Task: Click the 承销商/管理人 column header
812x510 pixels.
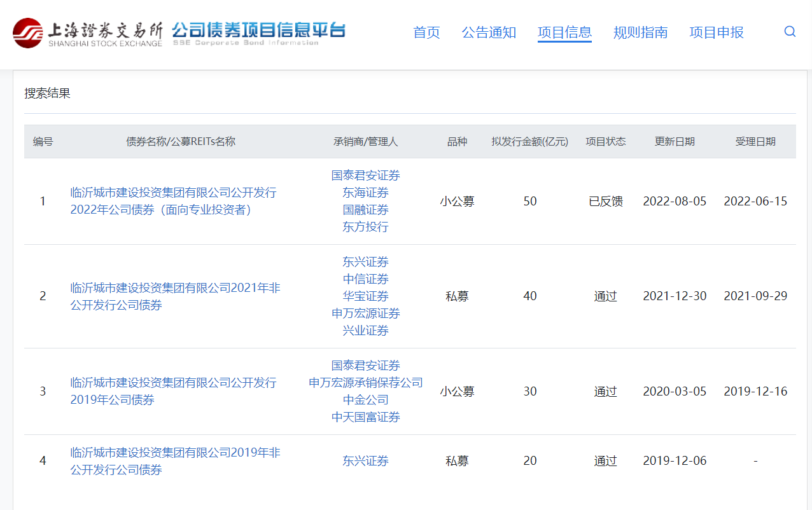Action: (365, 142)
